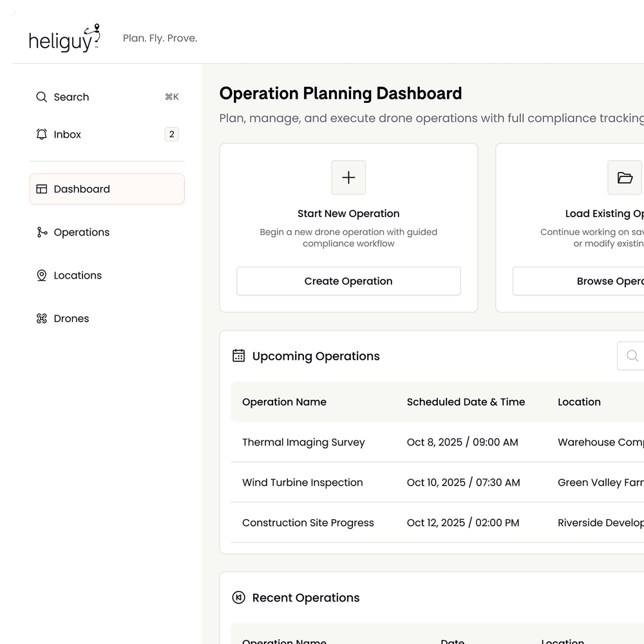Click the Drones quadcopter icon
The width and height of the screenshot is (644, 644).
click(x=42, y=319)
